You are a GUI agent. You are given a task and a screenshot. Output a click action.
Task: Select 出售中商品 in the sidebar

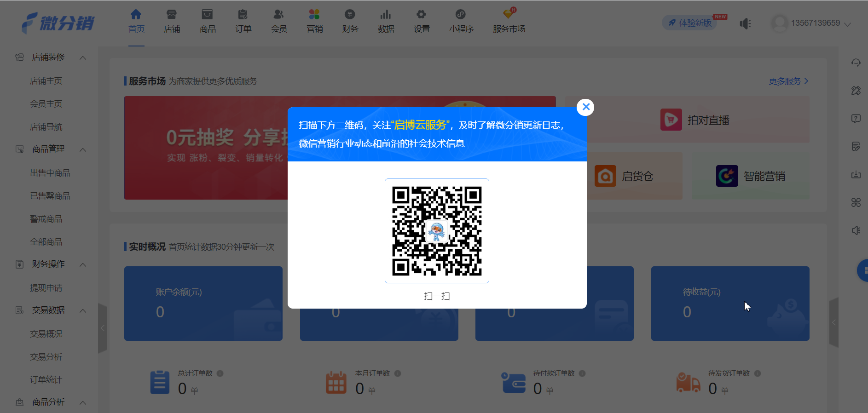click(50, 173)
